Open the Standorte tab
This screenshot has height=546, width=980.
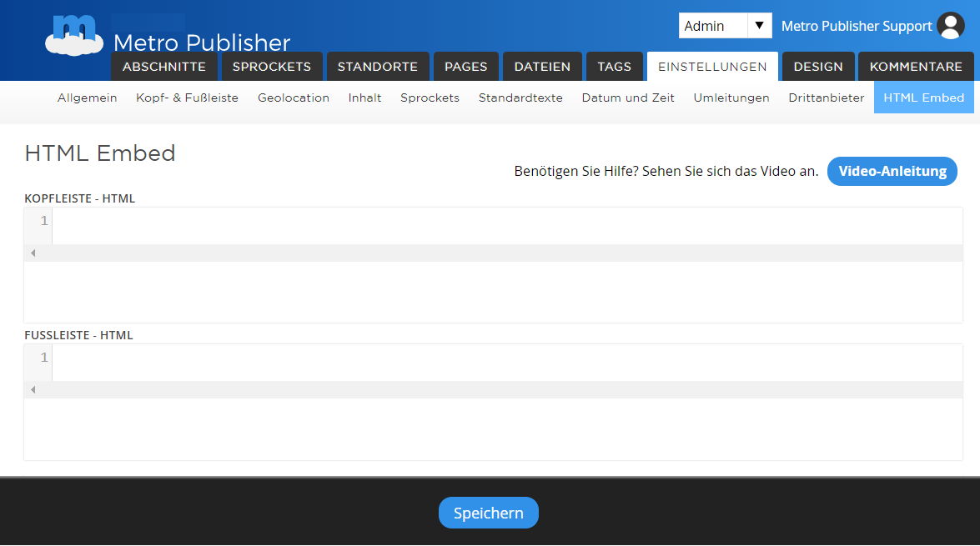click(x=378, y=66)
